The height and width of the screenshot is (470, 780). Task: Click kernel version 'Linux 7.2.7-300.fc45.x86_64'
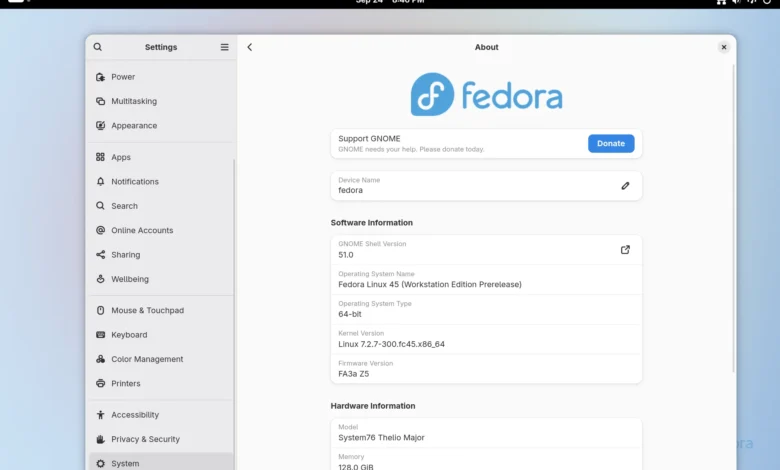(x=391, y=344)
